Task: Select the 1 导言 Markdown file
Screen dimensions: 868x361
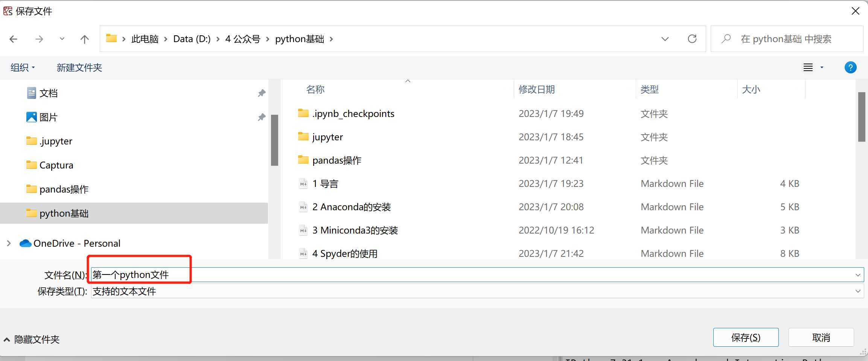Action: tap(325, 184)
